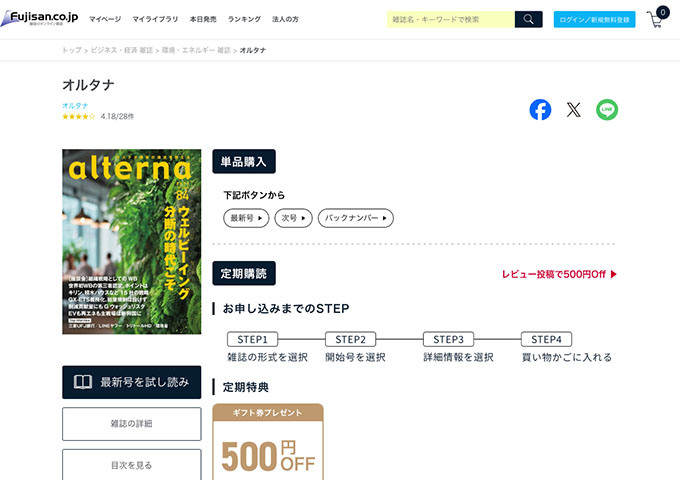Share on Facebook icon
Image resolution: width=680 pixels, height=480 pixels.
tap(540, 110)
